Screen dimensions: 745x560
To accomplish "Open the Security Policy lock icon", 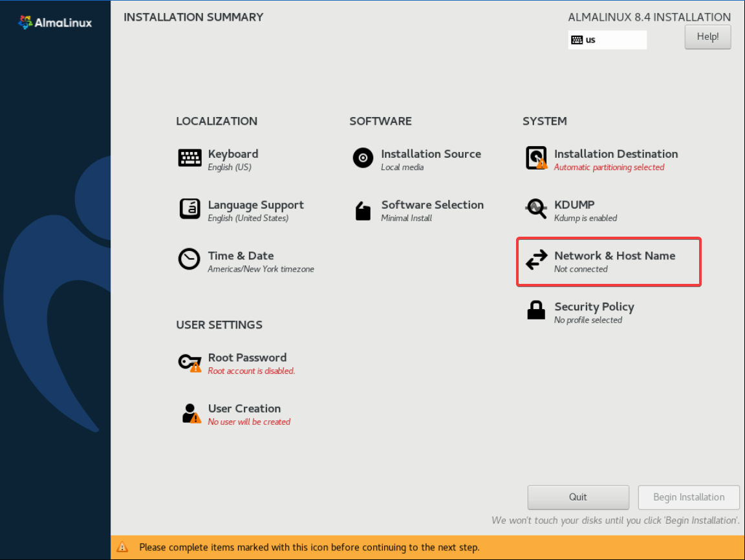I will [x=536, y=310].
